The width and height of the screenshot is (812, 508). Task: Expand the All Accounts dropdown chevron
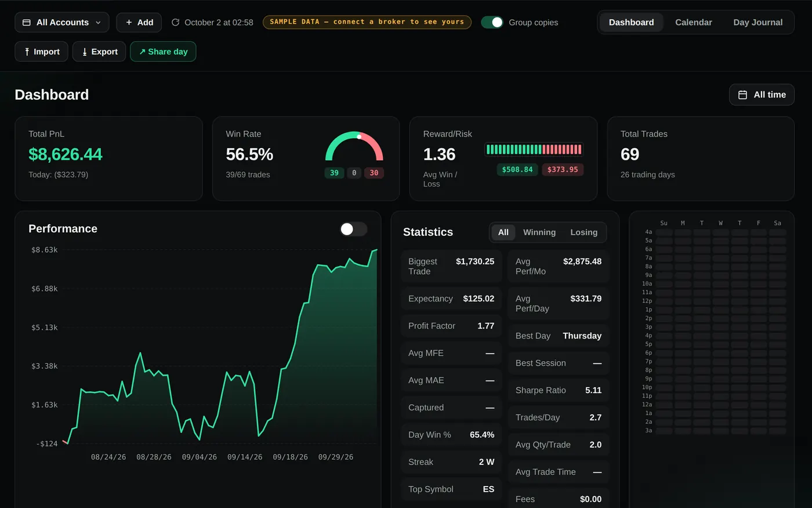(98, 23)
